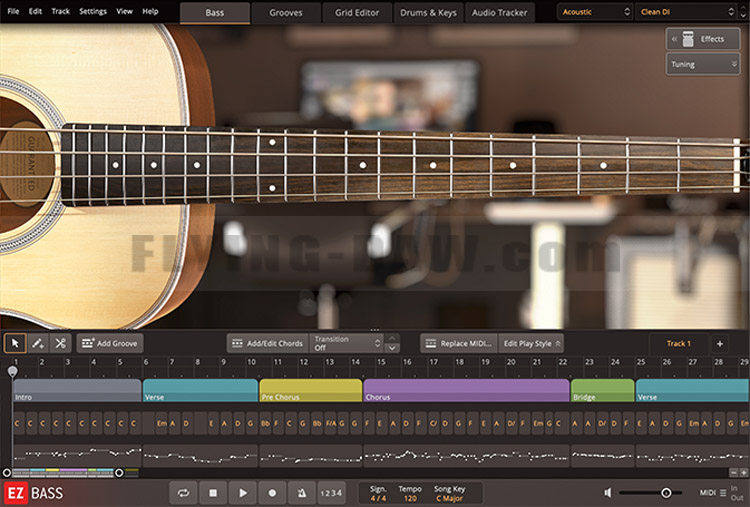This screenshot has height=507, width=750.
Task: Click the Add Groove button
Action: click(110, 343)
